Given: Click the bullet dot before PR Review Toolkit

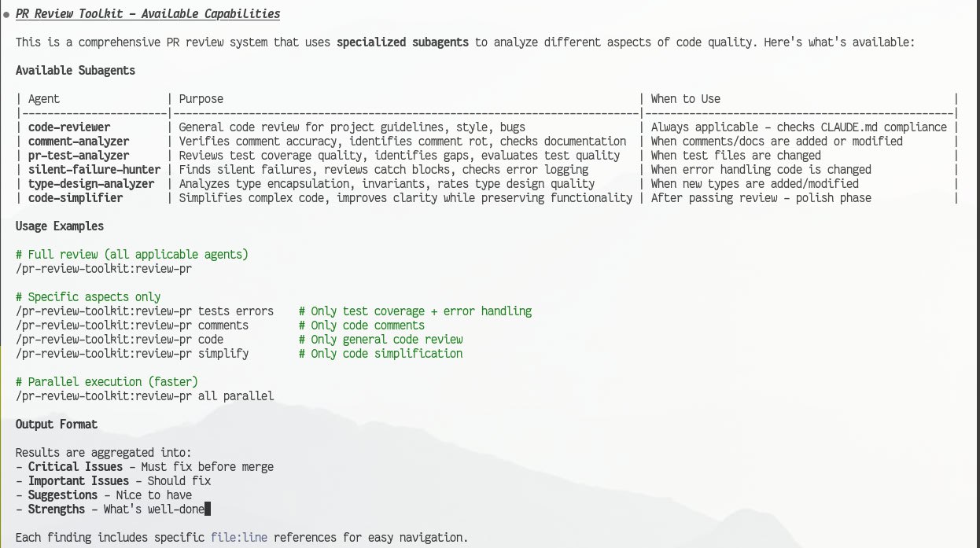Looking at the screenshot, I should click(x=6, y=15).
